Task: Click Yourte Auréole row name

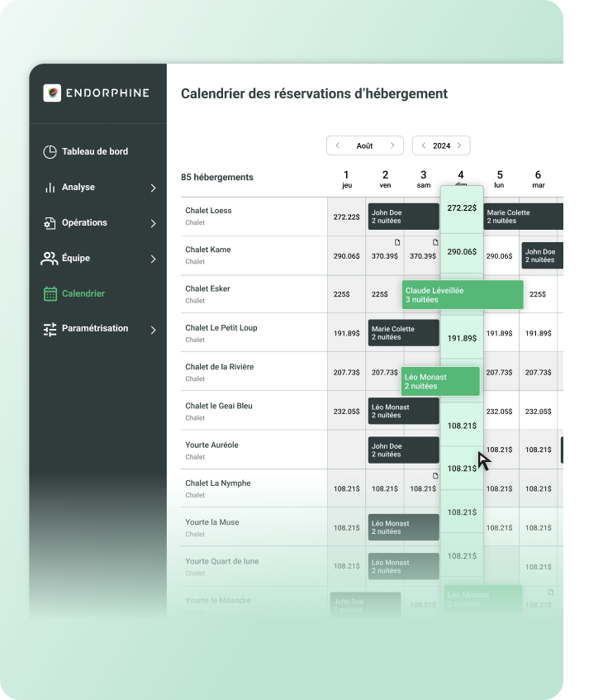Action: click(x=211, y=445)
